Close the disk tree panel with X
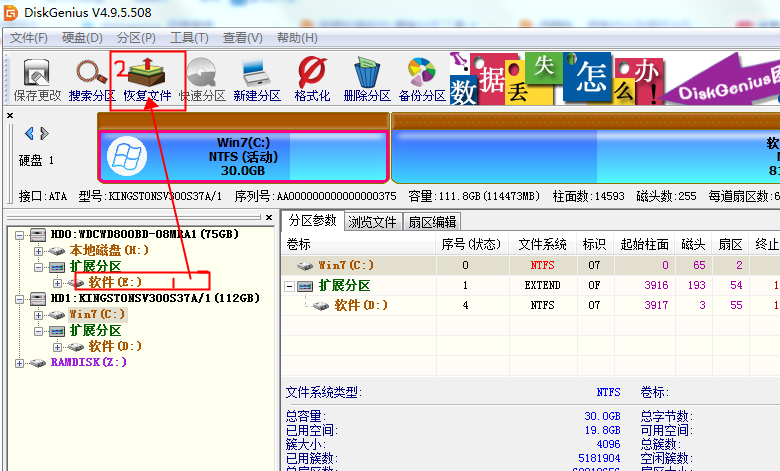Viewport: 780px width, 471px height. click(x=269, y=217)
